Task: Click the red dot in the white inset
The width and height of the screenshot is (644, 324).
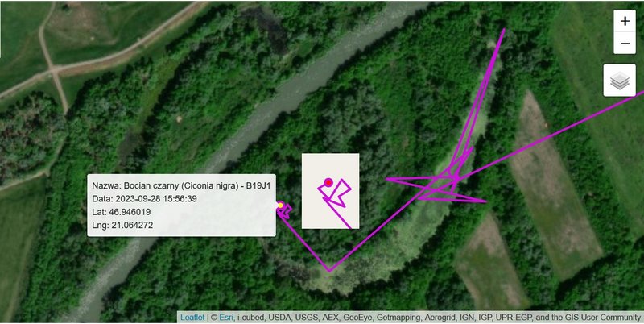Action: [x=328, y=182]
